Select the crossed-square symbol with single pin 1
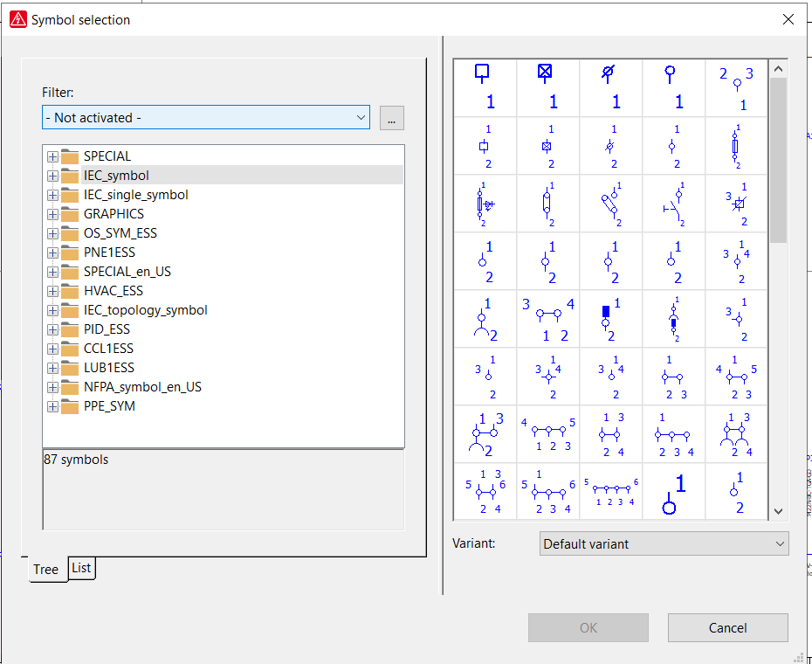 (547, 87)
